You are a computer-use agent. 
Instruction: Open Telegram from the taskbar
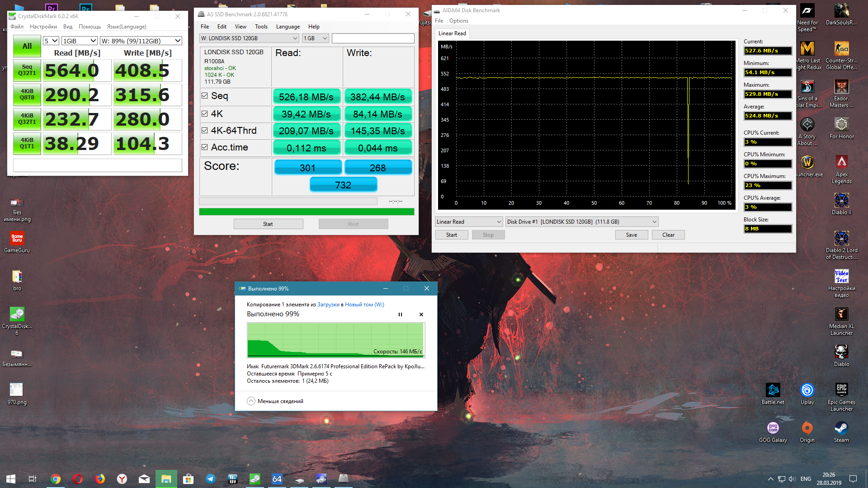click(x=211, y=479)
